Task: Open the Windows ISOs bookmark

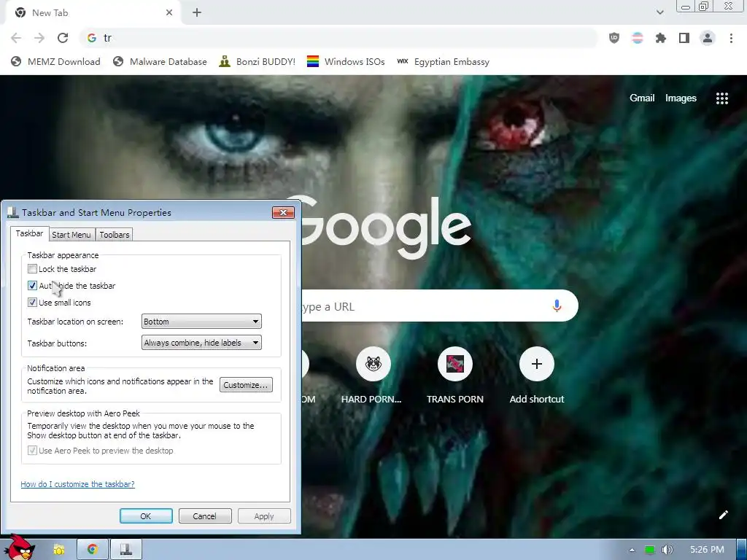Action: pos(346,61)
